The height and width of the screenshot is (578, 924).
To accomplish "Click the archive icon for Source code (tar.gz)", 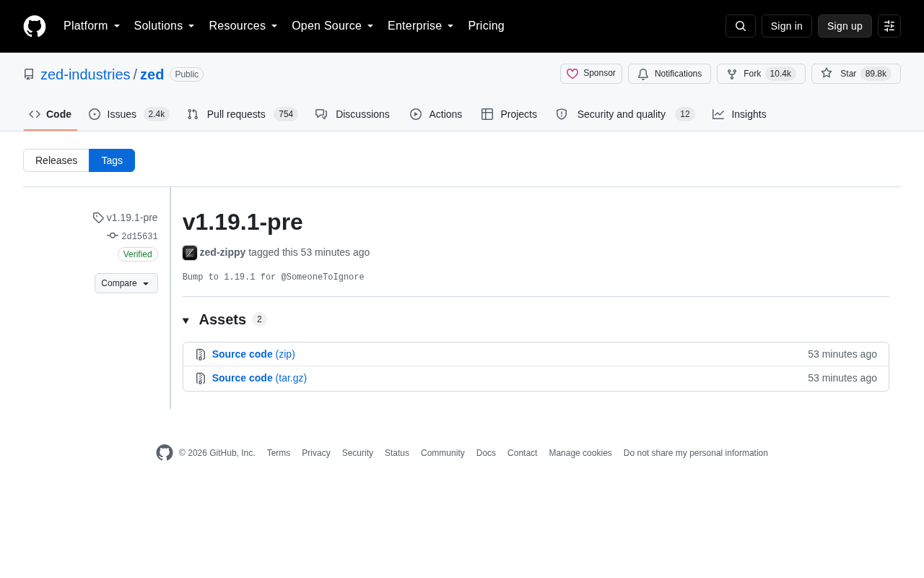I will (201, 379).
